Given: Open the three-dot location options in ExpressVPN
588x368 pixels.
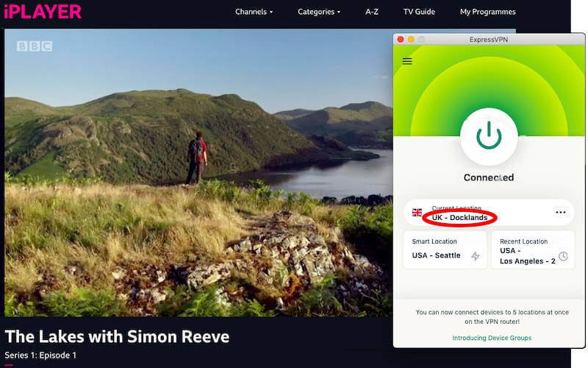Looking at the screenshot, I should click(560, 213).
